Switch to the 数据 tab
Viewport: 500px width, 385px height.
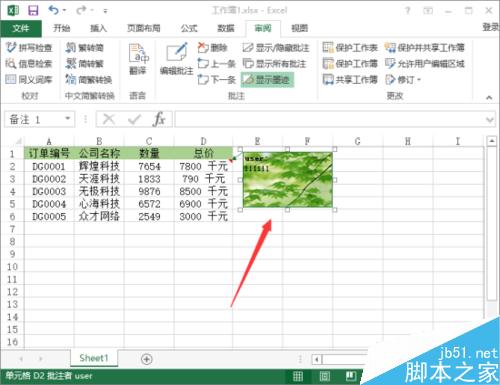[226, 28]
